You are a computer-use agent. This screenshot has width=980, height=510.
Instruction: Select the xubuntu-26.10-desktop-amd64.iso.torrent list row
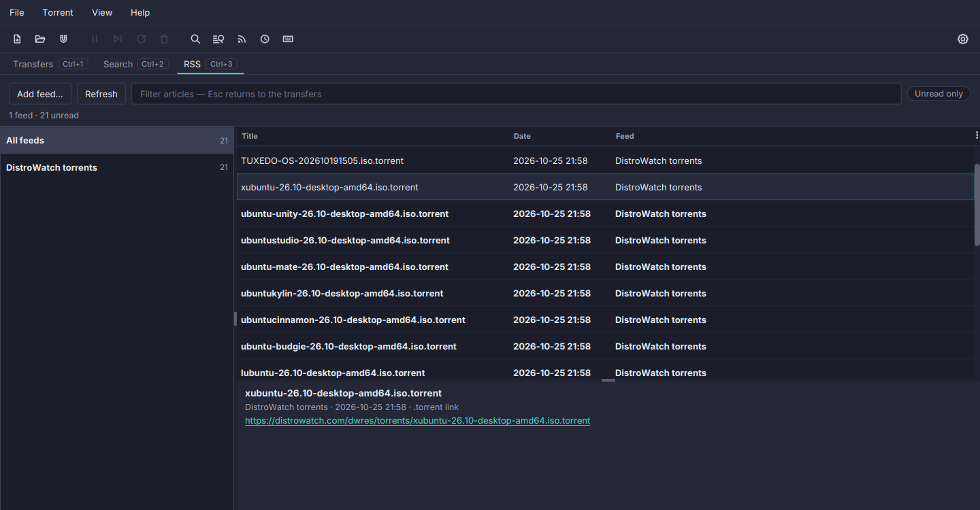[x=606, y=187]
